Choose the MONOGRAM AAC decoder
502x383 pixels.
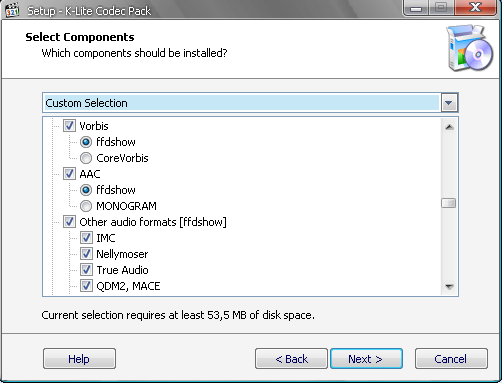[x=86, y=206]
